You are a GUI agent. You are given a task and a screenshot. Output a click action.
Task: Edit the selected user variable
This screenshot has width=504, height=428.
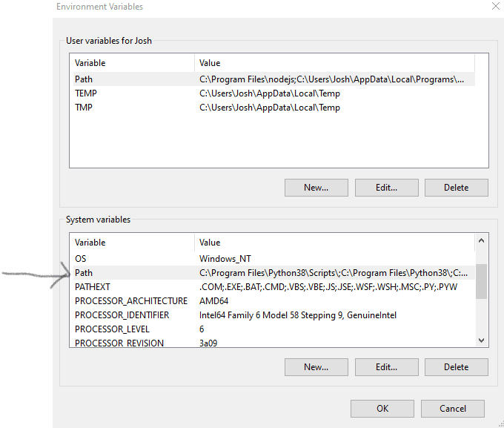[x=387, y=188]
